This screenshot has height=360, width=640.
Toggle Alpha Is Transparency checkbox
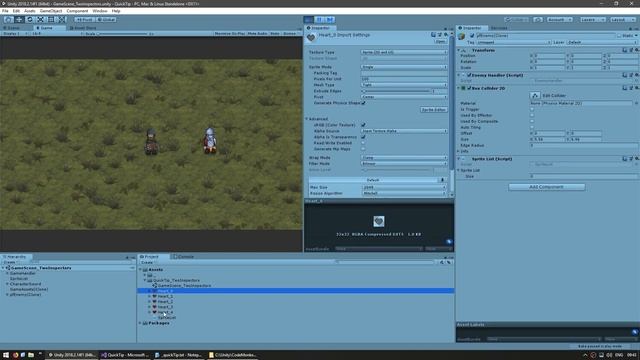click(363, 137)
